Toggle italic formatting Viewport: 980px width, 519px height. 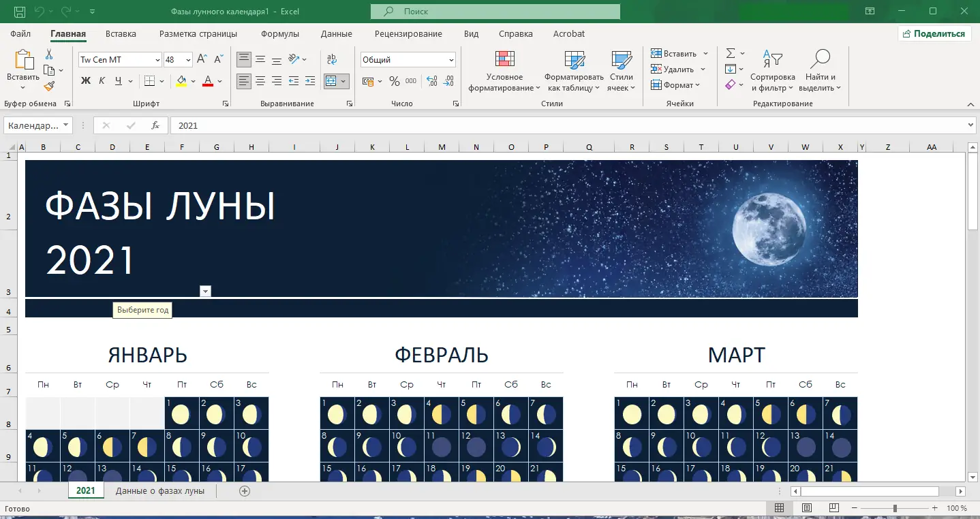coord(101,81)
